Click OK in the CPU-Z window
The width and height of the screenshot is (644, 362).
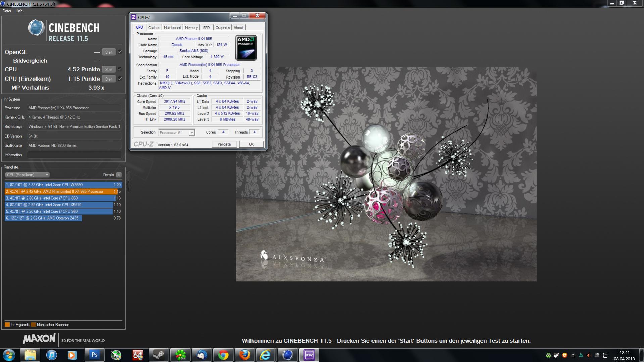click(251, 144)
